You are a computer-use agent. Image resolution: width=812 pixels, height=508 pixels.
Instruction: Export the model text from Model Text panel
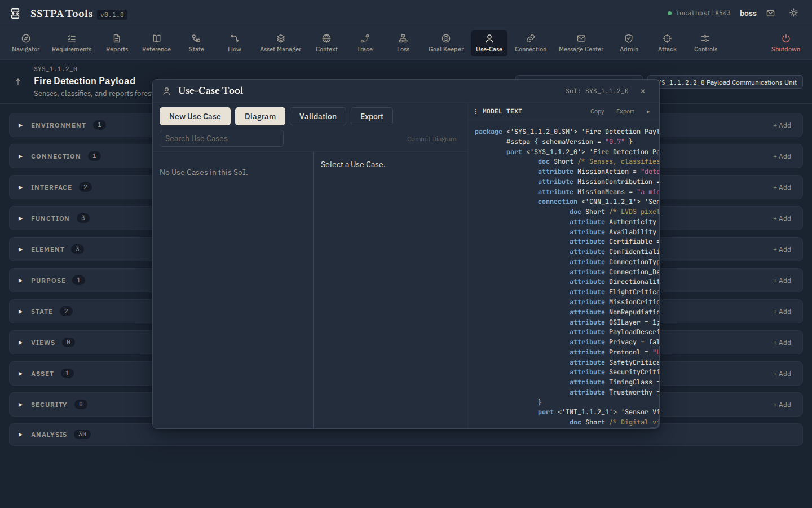click(x=625, y=112)
